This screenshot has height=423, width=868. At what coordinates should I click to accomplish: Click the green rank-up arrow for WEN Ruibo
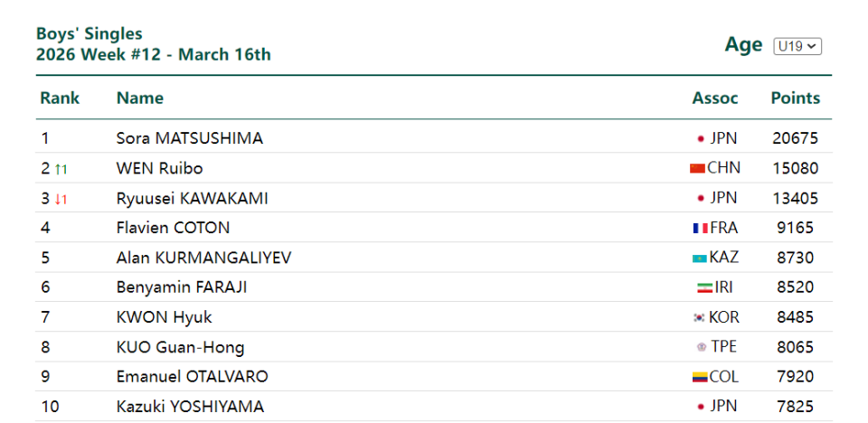pyautogui.click(x=61, y=169)
